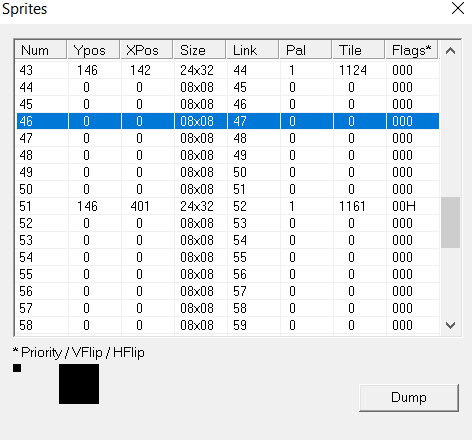The width and height of the screenshot is (472, 440).
Task: Close the Sprites window
Action: tap(458, 8)
